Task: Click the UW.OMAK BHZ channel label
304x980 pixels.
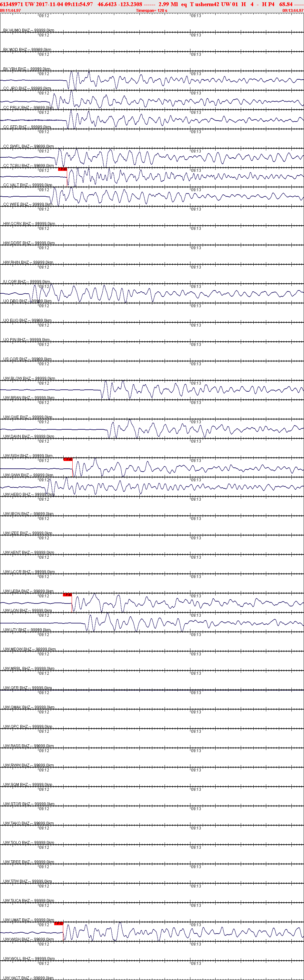Action: pyautogui.click(x=29, y=707)
